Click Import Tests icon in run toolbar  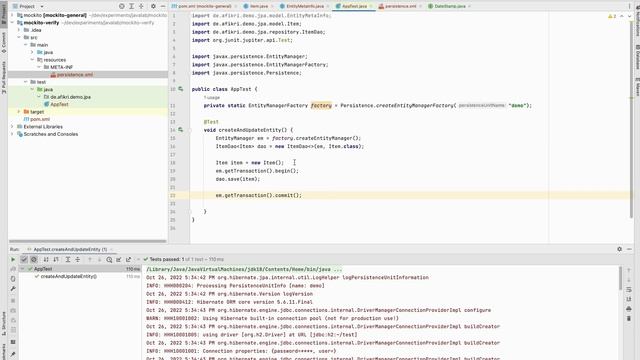pos(119,260)
